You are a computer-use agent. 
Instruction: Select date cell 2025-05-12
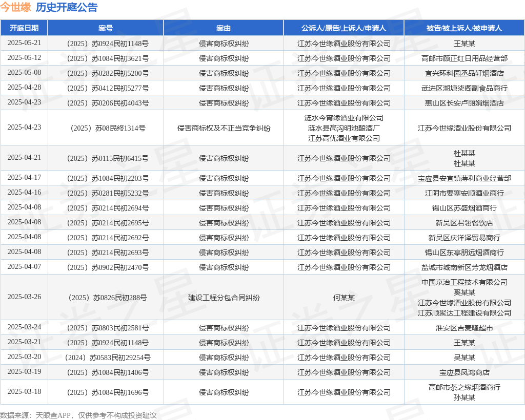[24, 58]
